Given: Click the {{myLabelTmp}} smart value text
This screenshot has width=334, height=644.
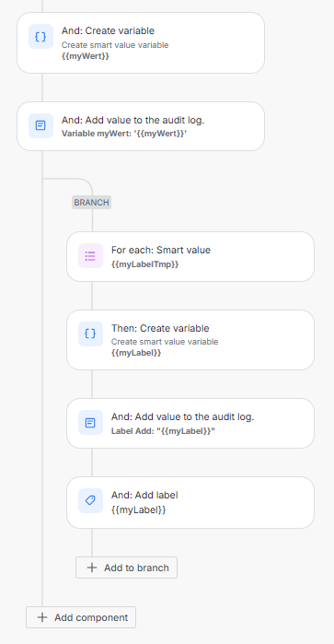Looking at the screenshot, I should [x=144, y=264].
